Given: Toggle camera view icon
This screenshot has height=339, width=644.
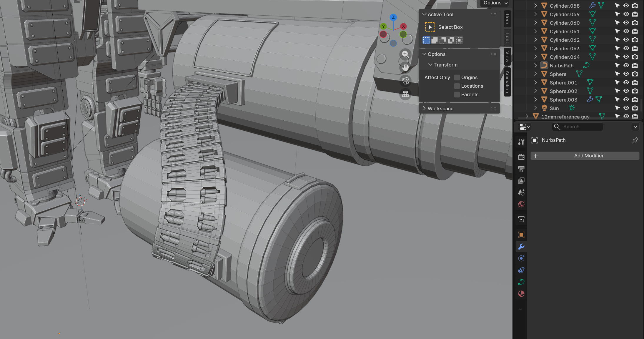Looking at the screenshot, I should (405, 81).
